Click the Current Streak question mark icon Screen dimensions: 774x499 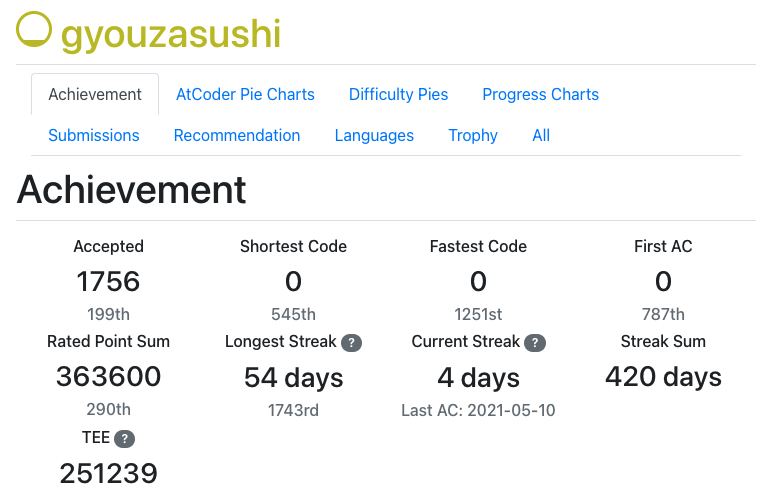pyautogui.click(x=535, y=343)
